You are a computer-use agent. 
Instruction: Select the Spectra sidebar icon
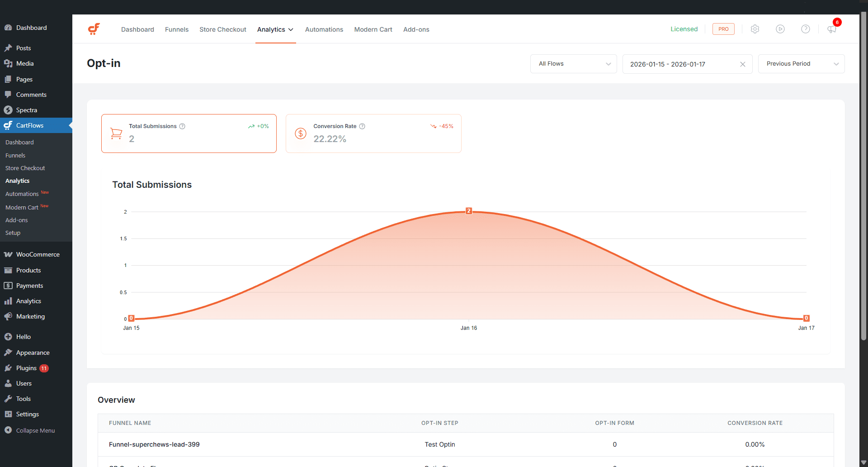coord(8,110)
